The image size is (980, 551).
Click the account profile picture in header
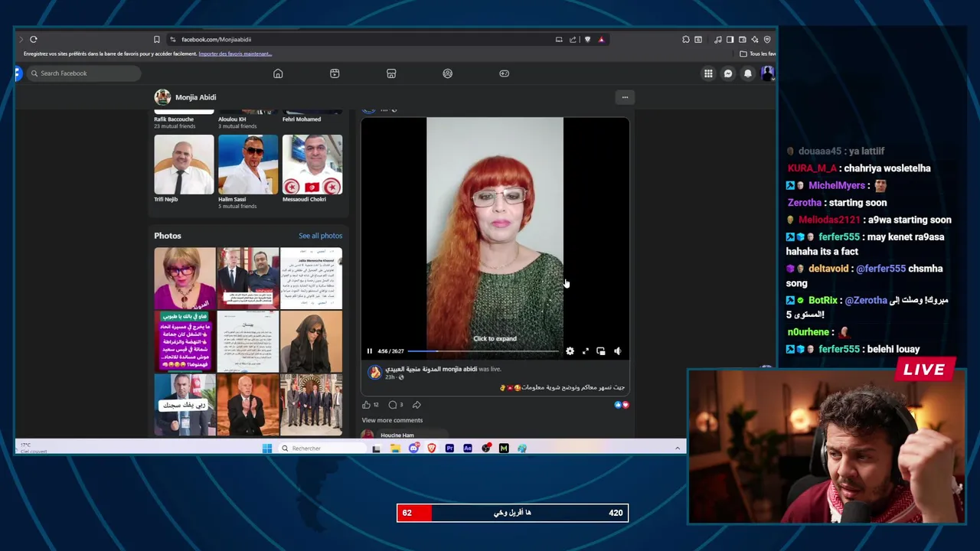(767, 73)
